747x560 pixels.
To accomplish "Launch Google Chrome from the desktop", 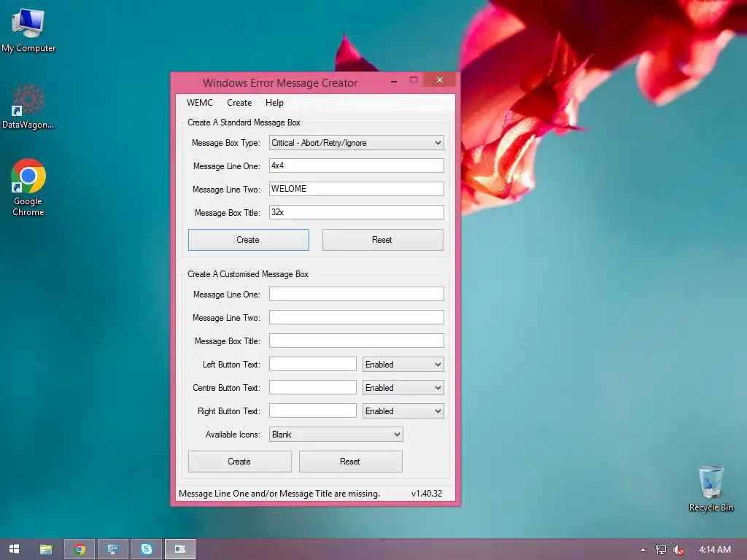I will (x=28, y=187).
